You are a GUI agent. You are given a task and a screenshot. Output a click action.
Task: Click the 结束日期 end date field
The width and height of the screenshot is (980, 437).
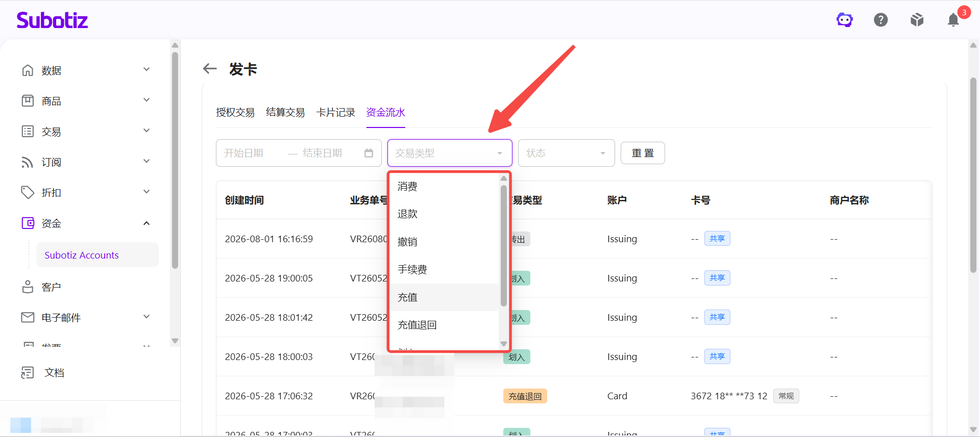coord(323,153)
